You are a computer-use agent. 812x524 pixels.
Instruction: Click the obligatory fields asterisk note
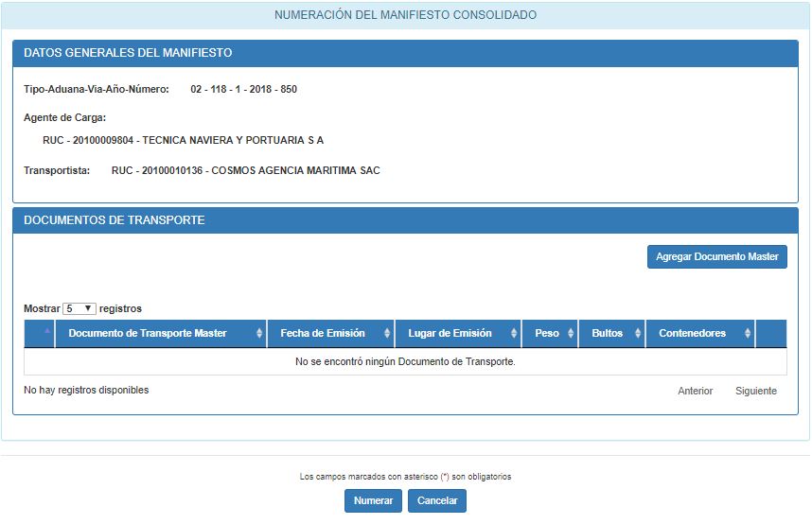[x=405, y=477]
